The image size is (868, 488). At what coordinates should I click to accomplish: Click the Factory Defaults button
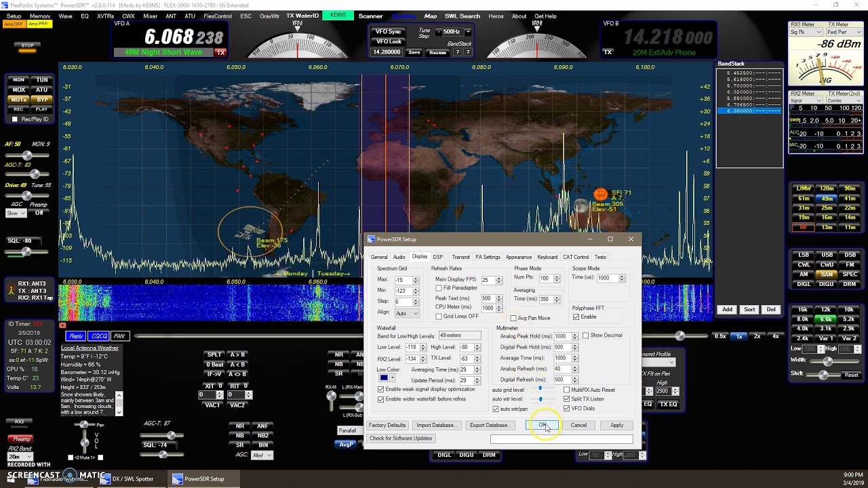387,425
